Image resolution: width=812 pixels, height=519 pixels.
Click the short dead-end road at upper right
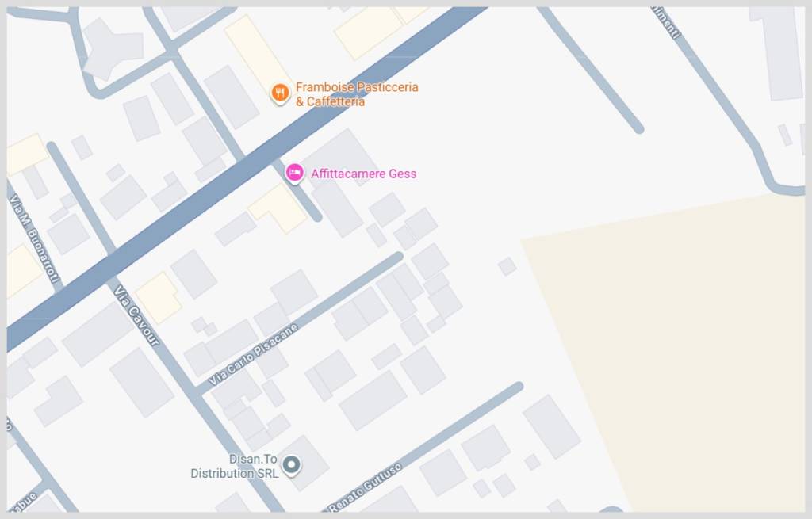coord(591,70)
